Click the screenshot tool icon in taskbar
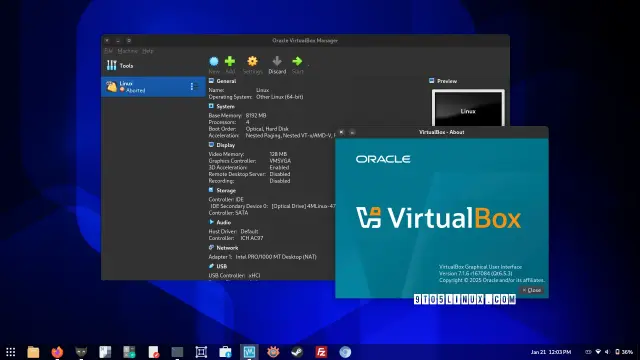 click(x=201, y=352)
